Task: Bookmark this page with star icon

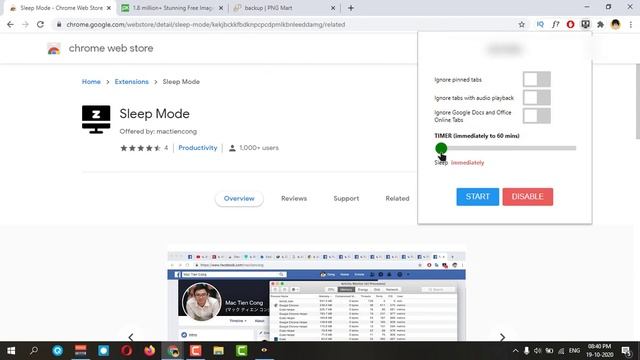Action: point(522,24)
